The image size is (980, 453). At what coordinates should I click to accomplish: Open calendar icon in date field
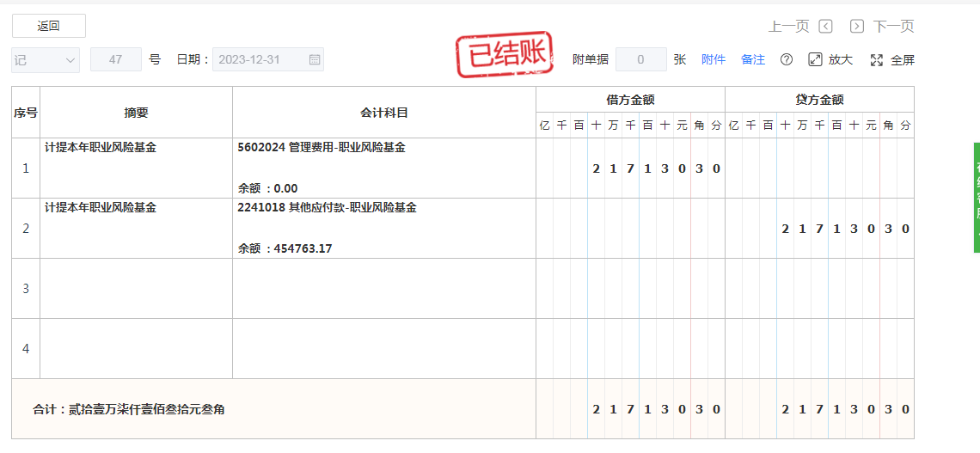point(315,60)
